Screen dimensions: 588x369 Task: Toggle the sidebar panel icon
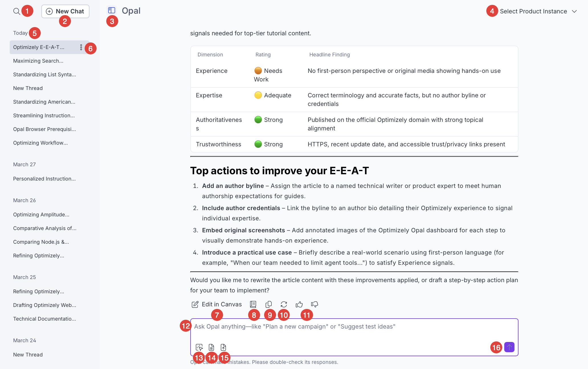point(112,11)
